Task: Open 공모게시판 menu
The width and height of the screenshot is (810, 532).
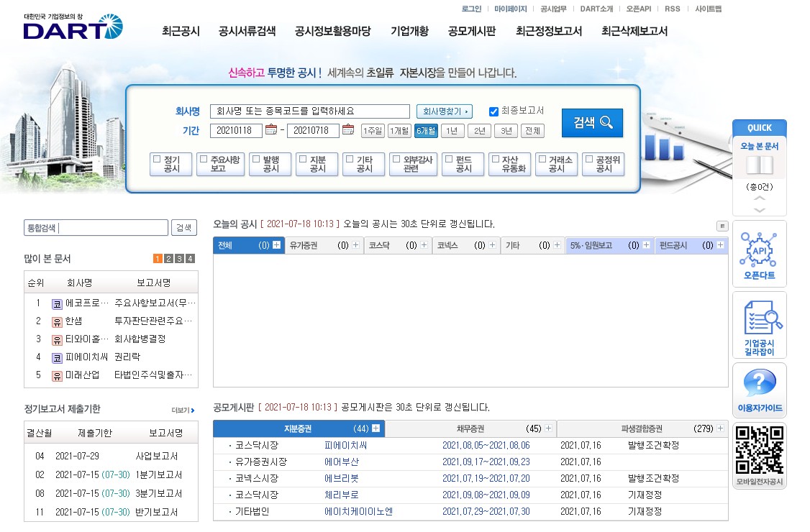Action: [472, 31]
